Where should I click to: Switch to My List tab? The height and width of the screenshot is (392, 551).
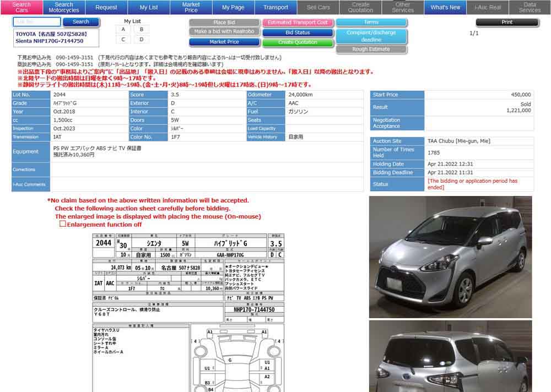(x=149, y=7)
